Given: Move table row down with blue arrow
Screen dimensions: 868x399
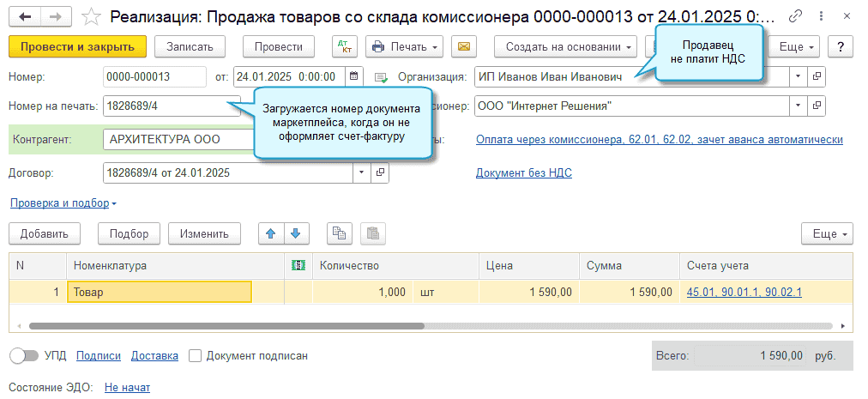Looking at the screenshot, I should [296, 233].
